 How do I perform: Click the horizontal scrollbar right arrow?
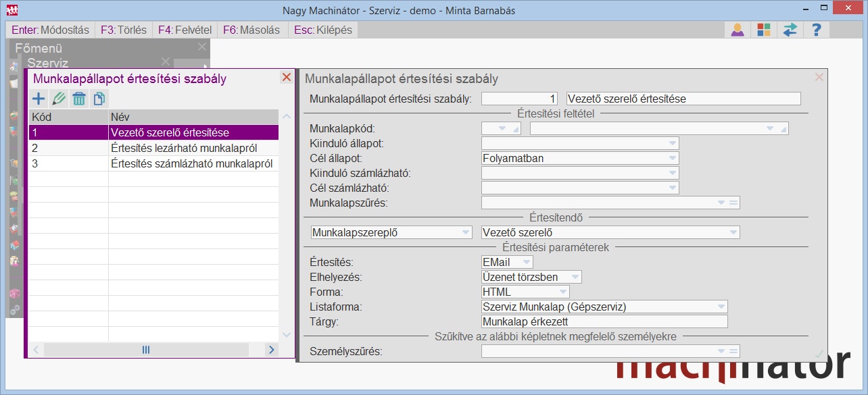tap(271, 350)
